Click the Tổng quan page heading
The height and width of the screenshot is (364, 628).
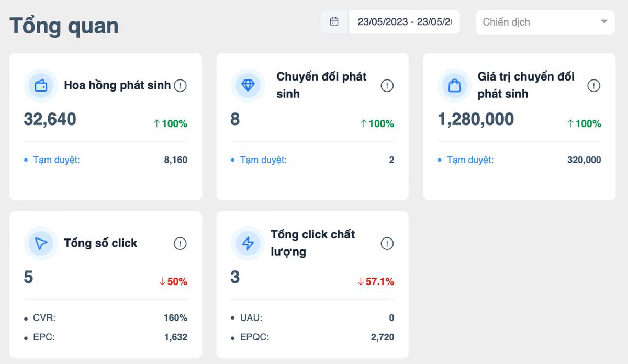point(64,25)
